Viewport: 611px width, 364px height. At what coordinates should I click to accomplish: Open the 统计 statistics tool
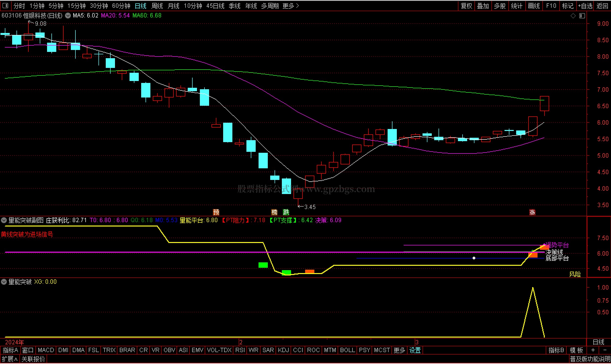pos(517,6)
